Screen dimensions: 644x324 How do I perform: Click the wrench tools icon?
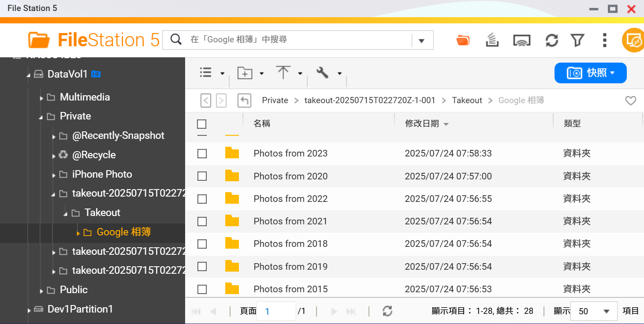point(323,73)
